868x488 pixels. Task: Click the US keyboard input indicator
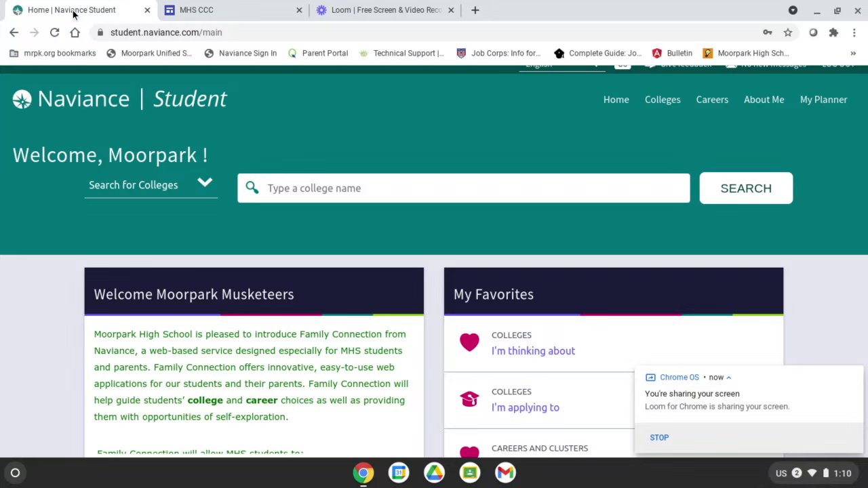781,473
